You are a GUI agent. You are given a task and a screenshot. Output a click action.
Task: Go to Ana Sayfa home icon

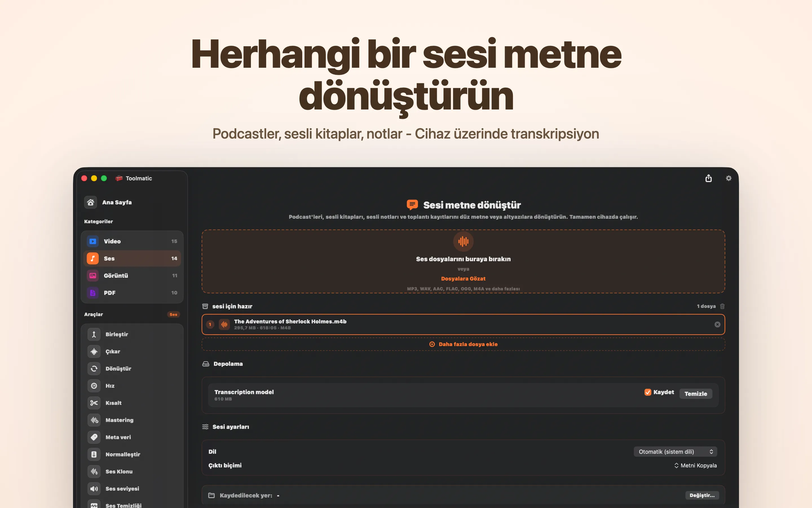tap(91, 202)
